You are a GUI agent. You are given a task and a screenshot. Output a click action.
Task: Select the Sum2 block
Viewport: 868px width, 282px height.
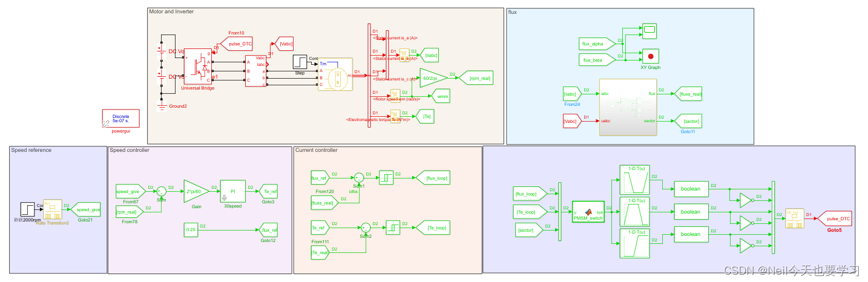coord(366,228)
